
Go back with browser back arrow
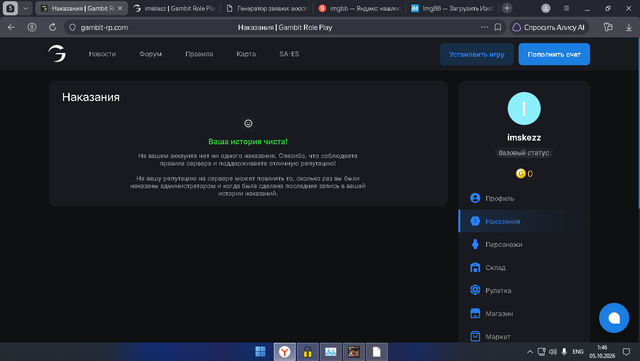click(11, 27)
